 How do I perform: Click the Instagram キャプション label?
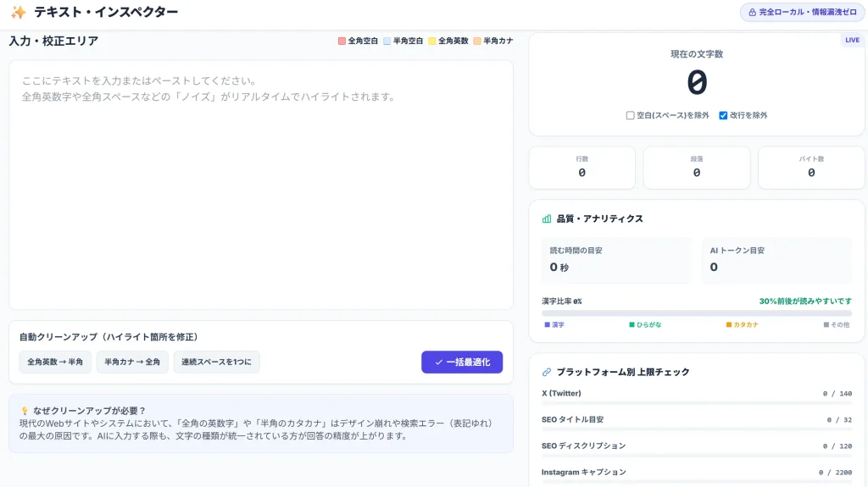[x=583, y=472]
